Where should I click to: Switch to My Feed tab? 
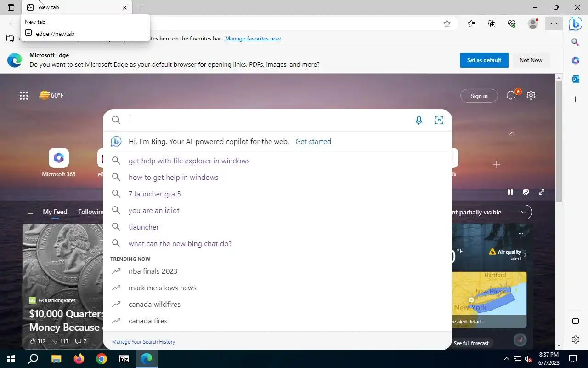tap(55, 212)
